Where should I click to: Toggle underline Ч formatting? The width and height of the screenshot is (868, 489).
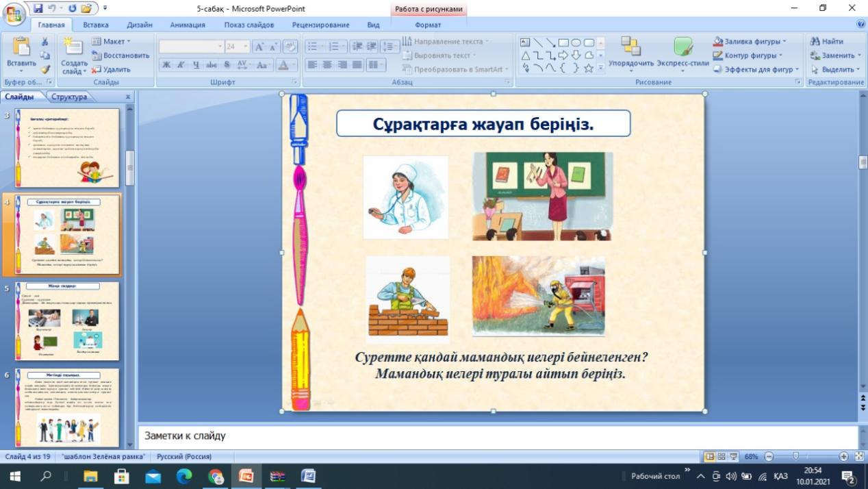coord(196,65)
